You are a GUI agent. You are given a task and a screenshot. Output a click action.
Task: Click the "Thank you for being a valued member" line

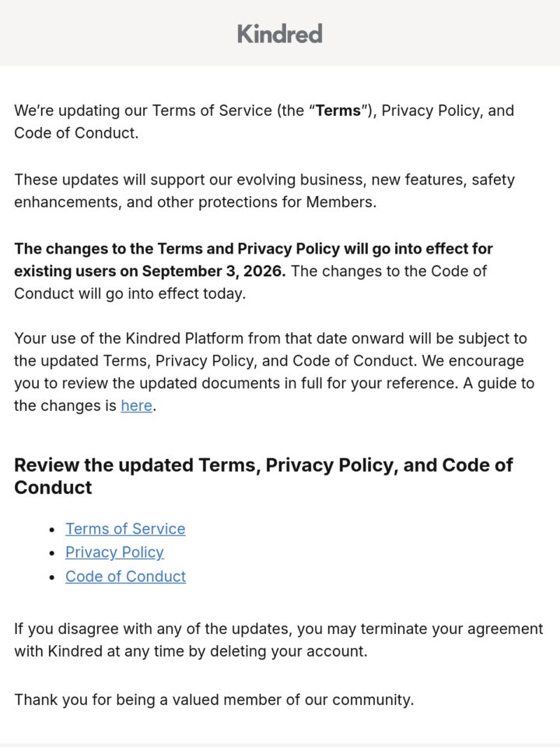tap(215, 700)
